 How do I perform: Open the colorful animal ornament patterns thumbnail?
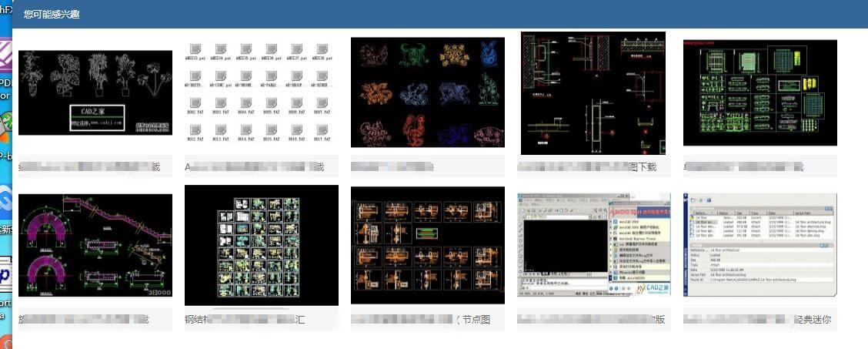coord(427,92)
